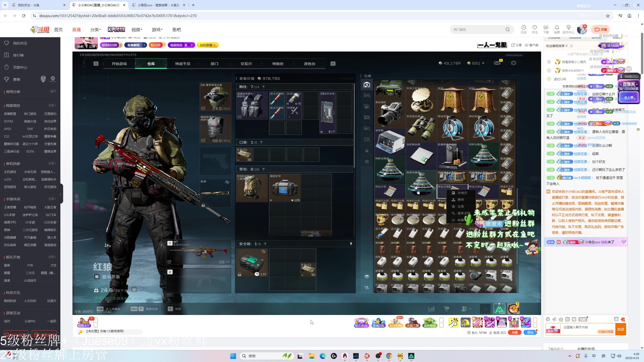Open the 礼物展馆 badge
The width and height of the screenshot is (644, 362).
pos(135,45)
